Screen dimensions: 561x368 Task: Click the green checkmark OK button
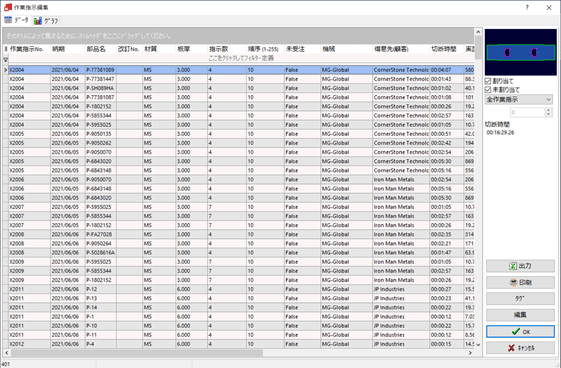point(520,332)
